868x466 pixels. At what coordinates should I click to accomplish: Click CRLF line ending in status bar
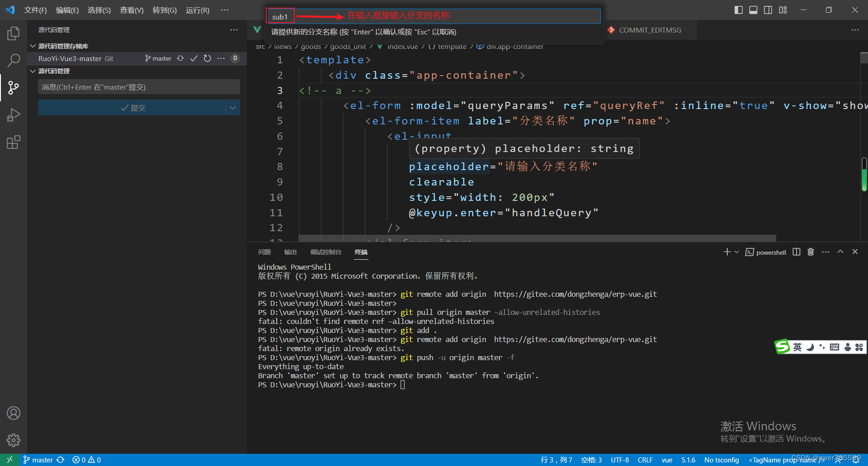(645, 460)
